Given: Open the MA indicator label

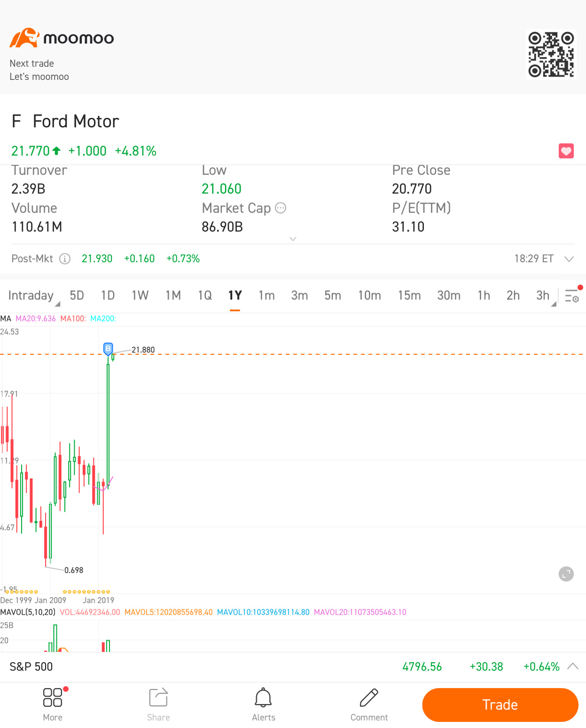Looking at the screenshot, I should point(6,319).
